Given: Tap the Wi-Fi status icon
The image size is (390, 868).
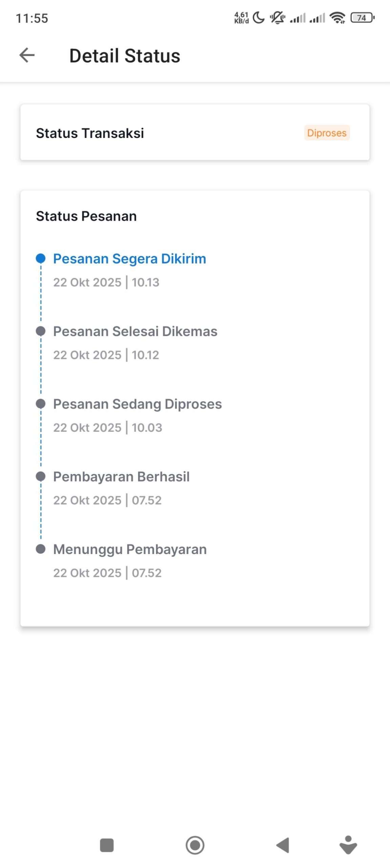Looking at the screenshot, I should coord(337,18).
